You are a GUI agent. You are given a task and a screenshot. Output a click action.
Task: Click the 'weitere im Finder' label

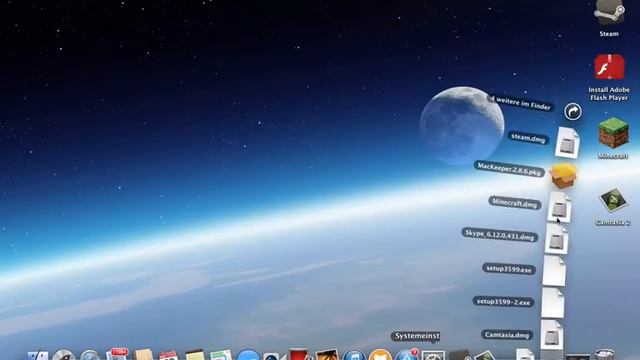521,103
